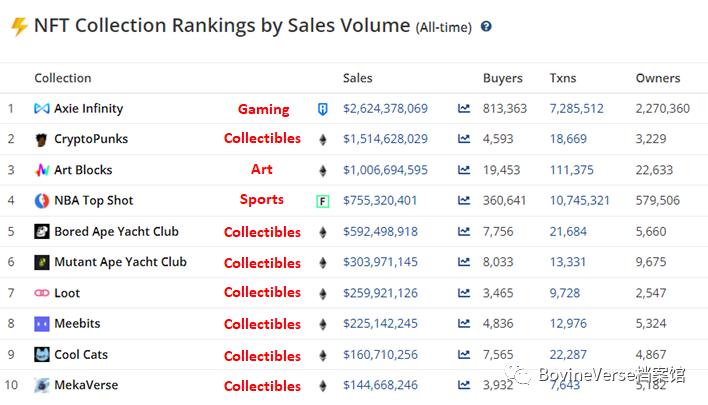The image size is (708, 405).
Task: Click Cool Cats collection avatar
Action: [42, 355]
